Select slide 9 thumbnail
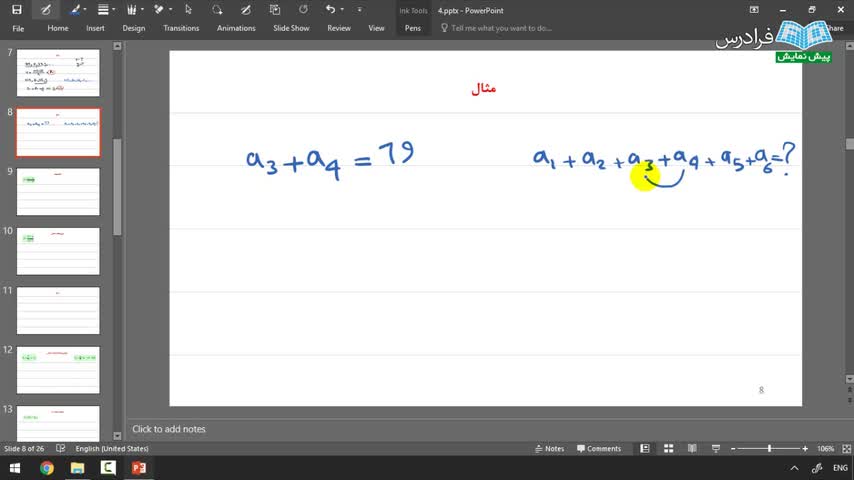Image resolution: width=854 pixels, height=480 pixels. click(x=58, y=192)
